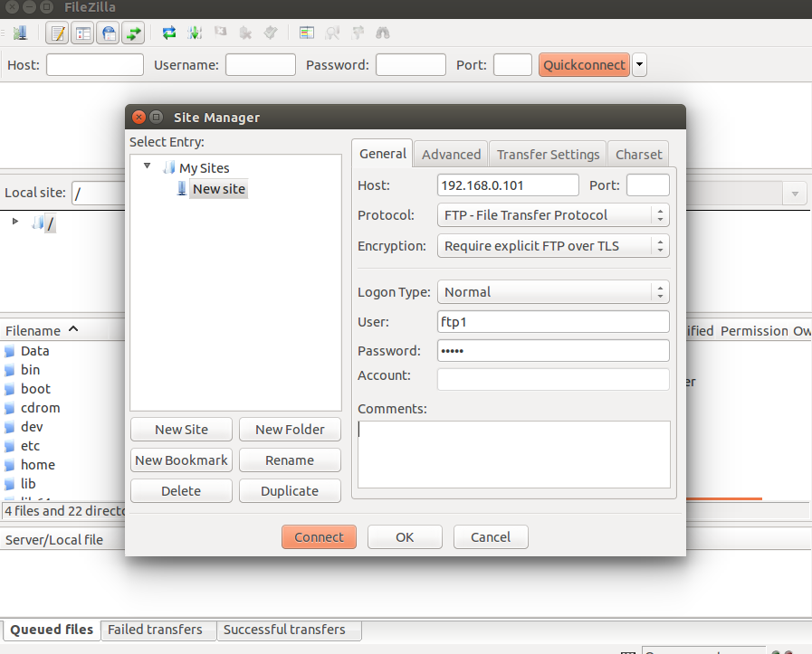Duplicate the selected site entry
Screen dimensions: 812x654
[x=290, y=490]
